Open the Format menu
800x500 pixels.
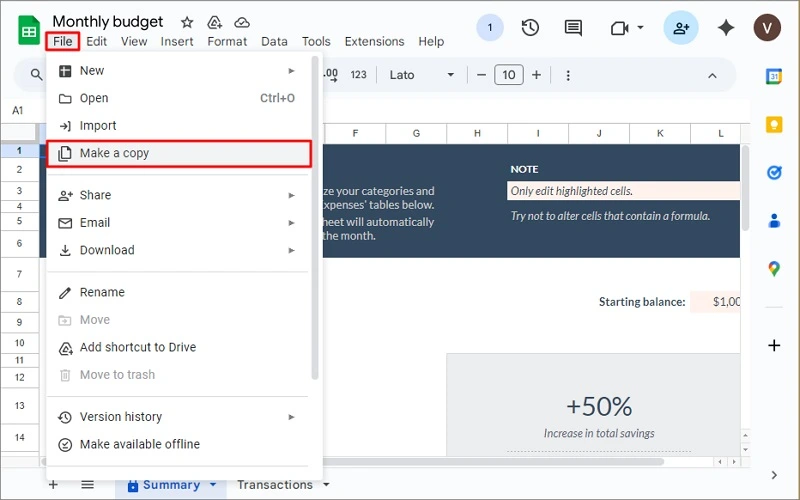point(227,41)
